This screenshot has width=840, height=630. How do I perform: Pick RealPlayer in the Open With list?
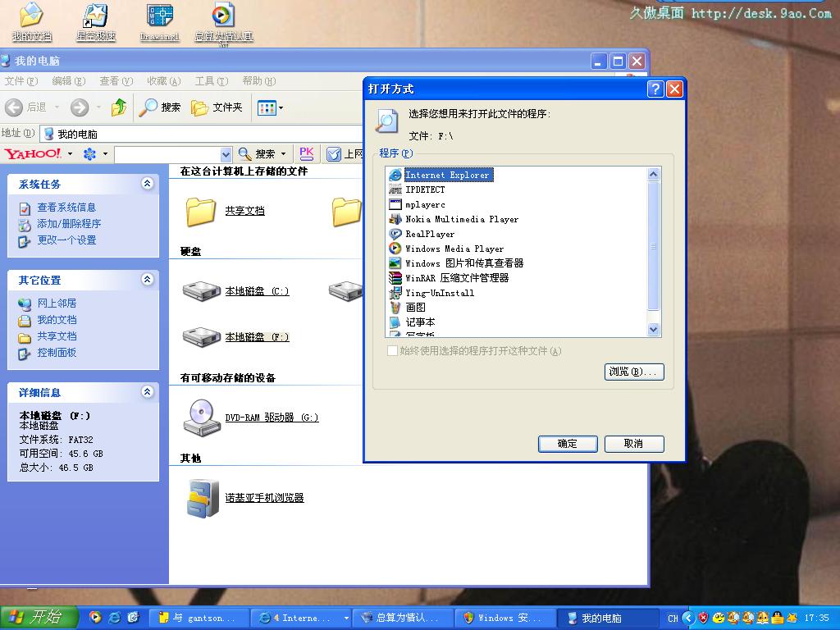point(430,234)
